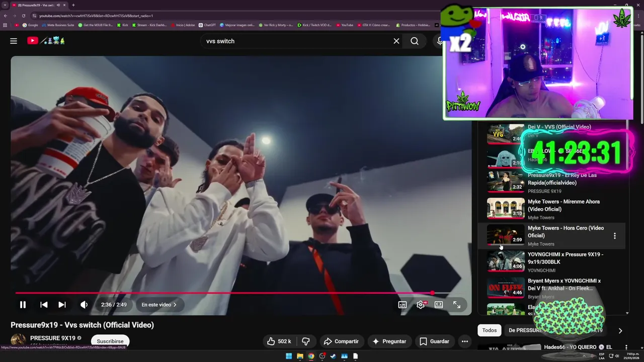The height and width of the screenshot is (362, 644).
Task: Reload the page
Action: point(23,16)
